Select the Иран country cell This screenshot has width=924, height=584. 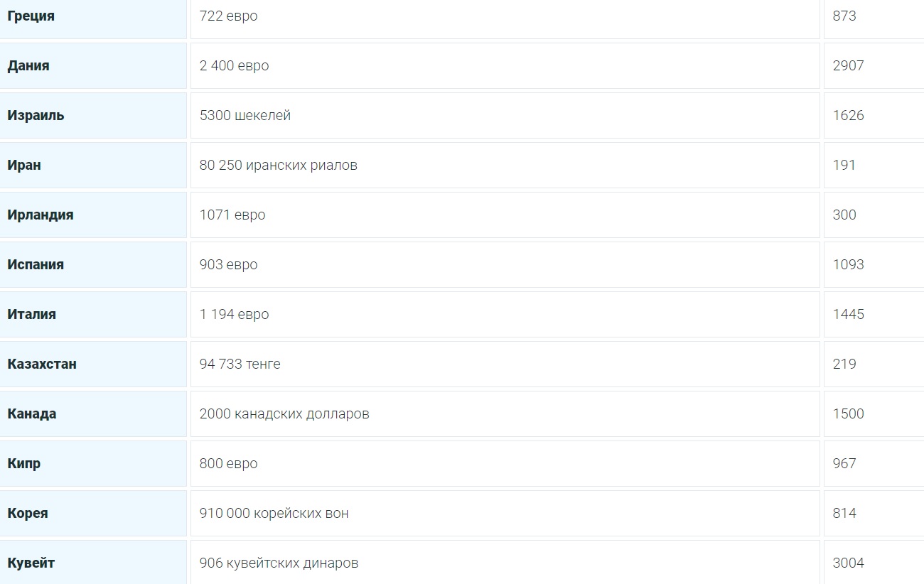coord(24,165)
